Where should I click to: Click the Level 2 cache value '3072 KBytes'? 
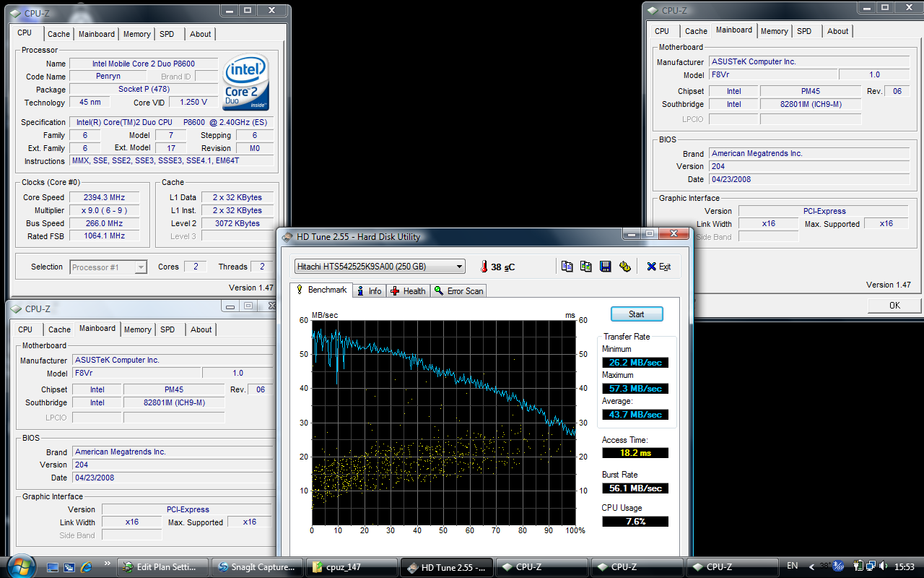(x=237, y=223)
